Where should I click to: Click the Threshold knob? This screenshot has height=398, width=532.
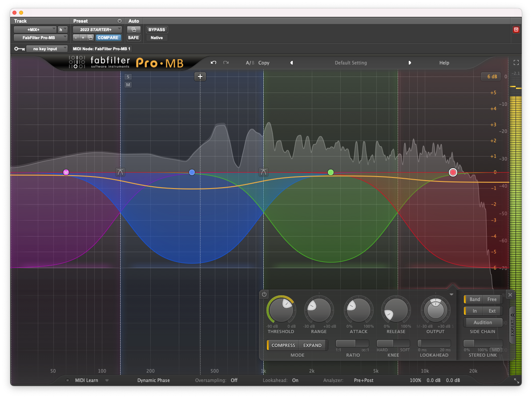pyautogui.click(x=281, y=310)
